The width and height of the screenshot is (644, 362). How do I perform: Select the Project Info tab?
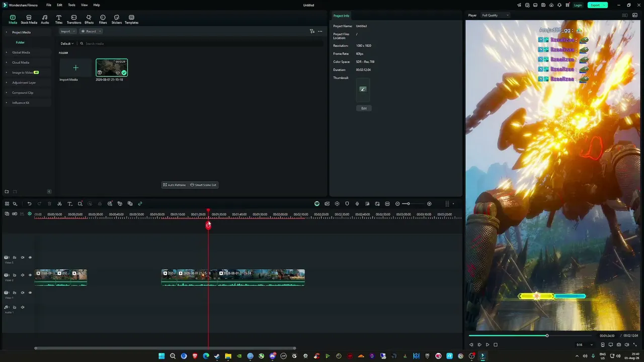point(341,16)
